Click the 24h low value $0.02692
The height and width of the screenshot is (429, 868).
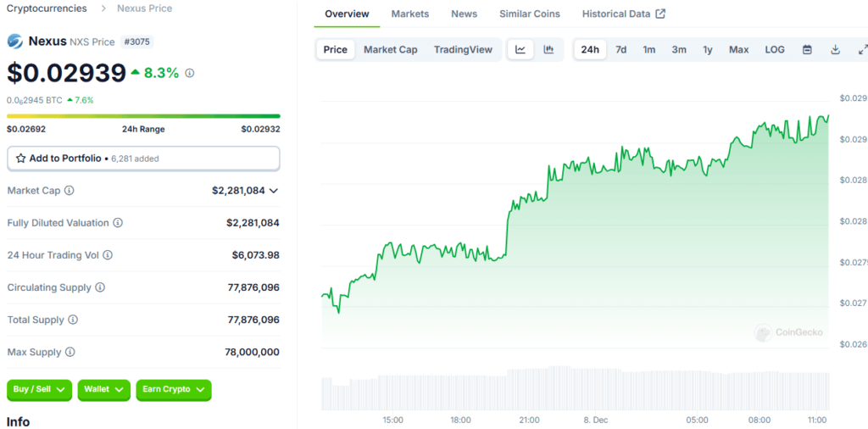(x=26, y=129)
